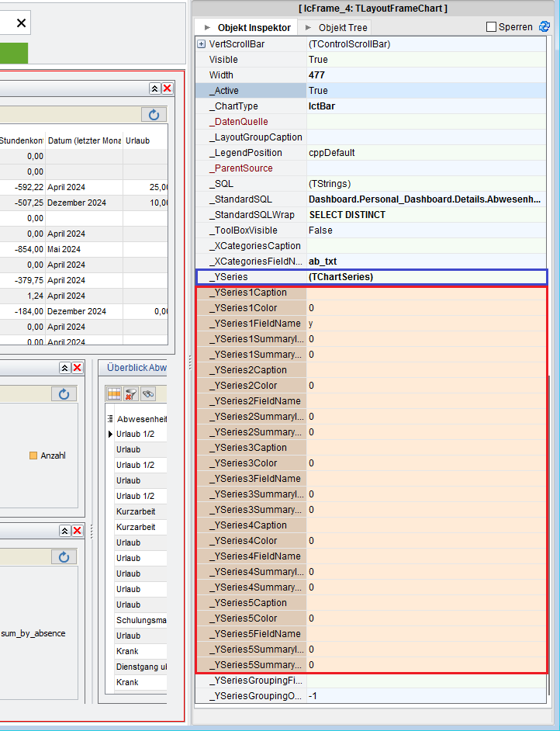This screenshot has width=560, height=731.
Task: Switch to the Objekt Inspektor tab
Action: click(x=246, y=27)
